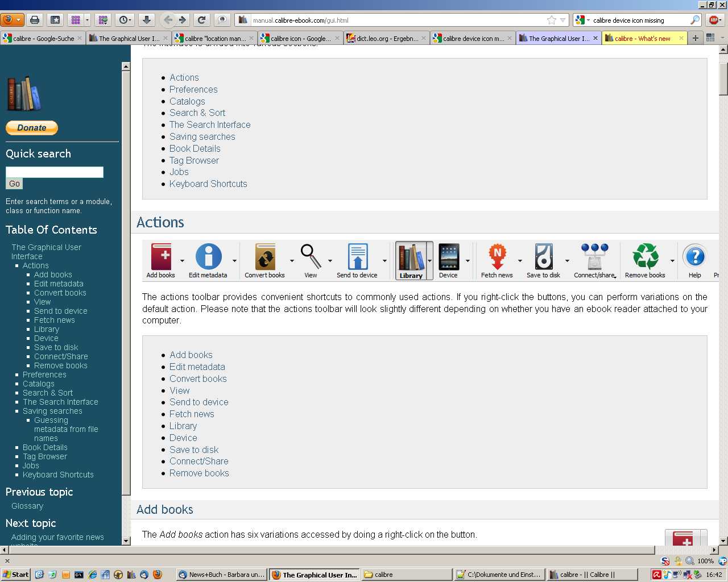The image size is (728, 582).
Task: Click the zoom level magnifier in status bar
Action: [690, 560]
